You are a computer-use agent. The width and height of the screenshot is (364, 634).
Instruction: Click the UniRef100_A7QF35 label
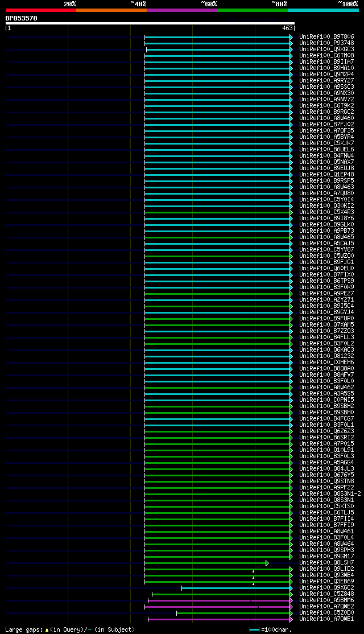click(326, 130)
